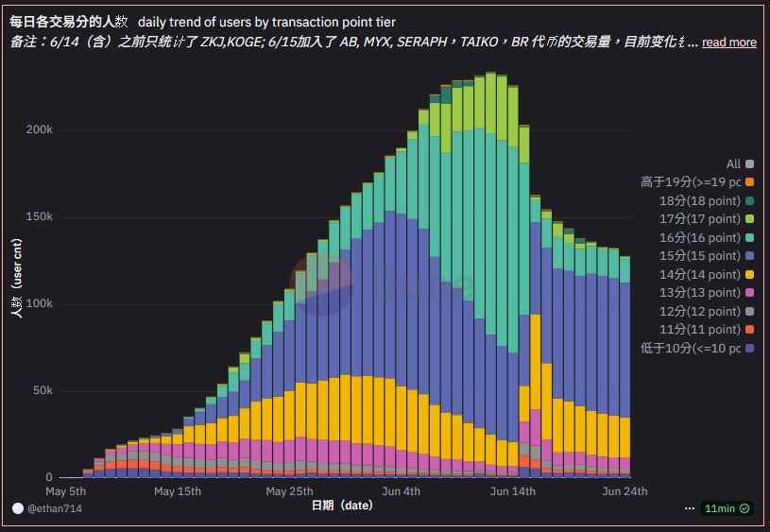Expand the note with read more

[728, 43]
